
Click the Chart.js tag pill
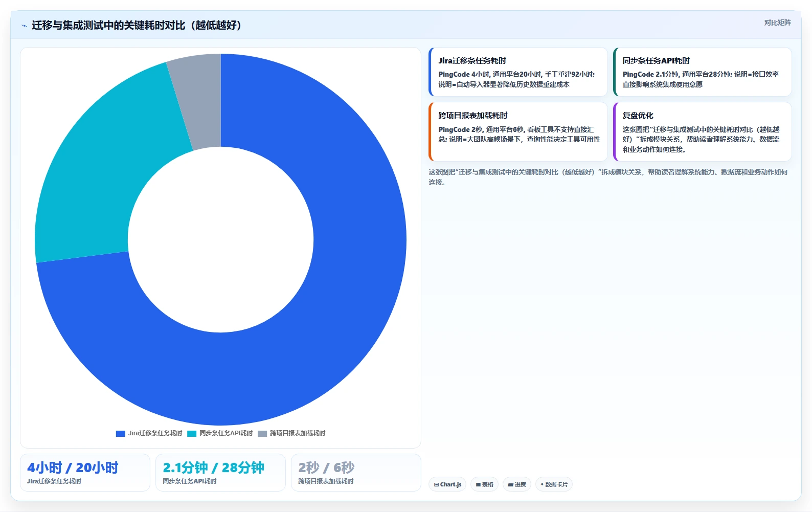(x=447, y=484)
